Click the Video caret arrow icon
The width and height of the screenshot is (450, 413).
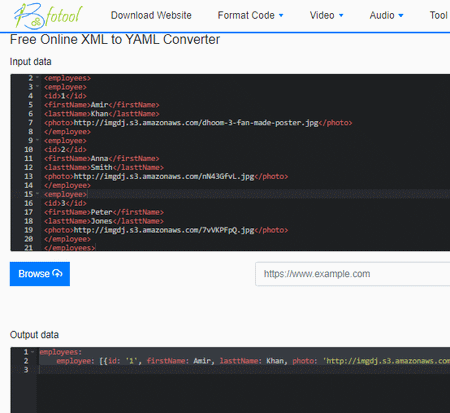(341, 16)
